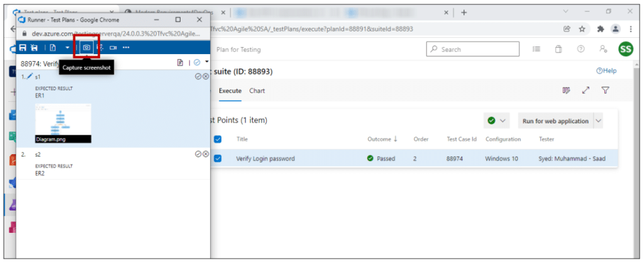Bookmark the page with the star icon
The width and height of the screenshot is (644, 263).
click(x=582, y=29)
